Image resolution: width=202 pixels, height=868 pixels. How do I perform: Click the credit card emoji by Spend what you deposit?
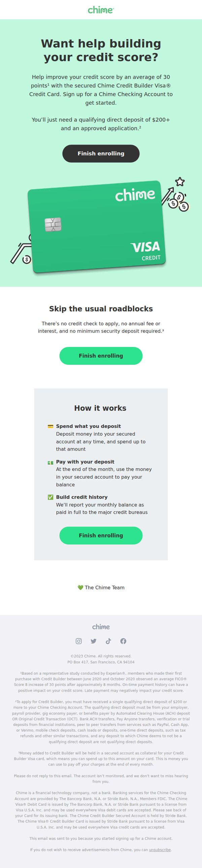[50, 426]
